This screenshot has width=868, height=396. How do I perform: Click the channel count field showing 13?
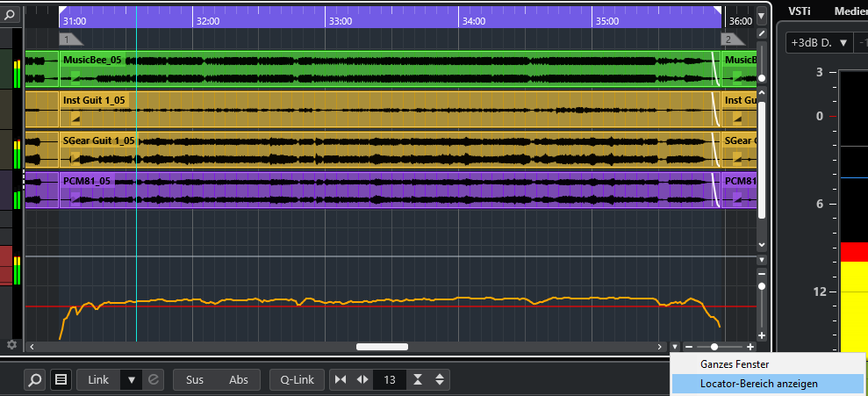(x=390, y=380)
